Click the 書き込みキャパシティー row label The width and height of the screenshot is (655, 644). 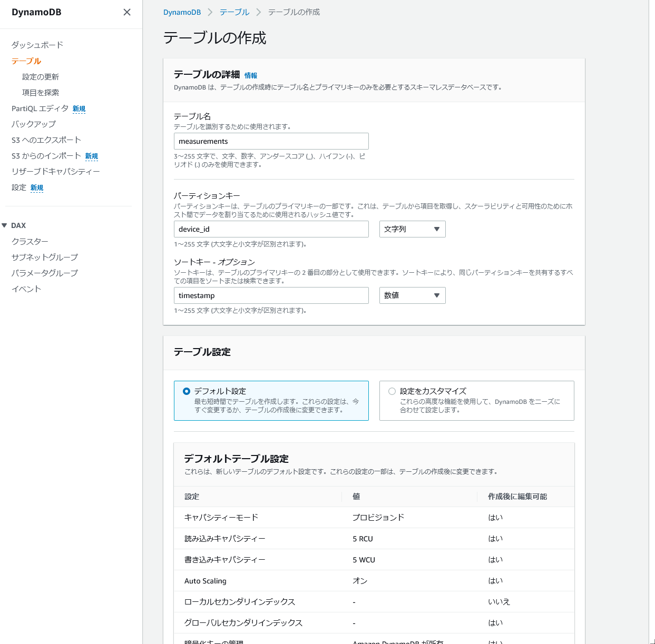(225, 560)
